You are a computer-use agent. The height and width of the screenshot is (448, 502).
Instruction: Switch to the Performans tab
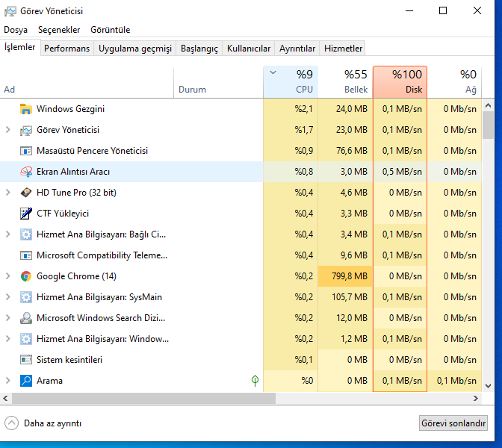point(67,49)
